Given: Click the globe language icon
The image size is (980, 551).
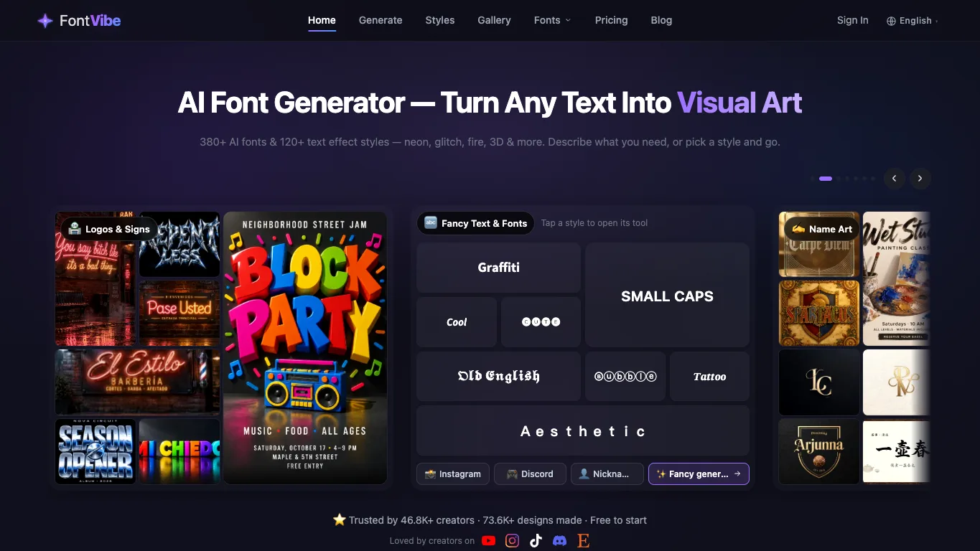Looking at the screenshot, I should (x=891, y=21).
